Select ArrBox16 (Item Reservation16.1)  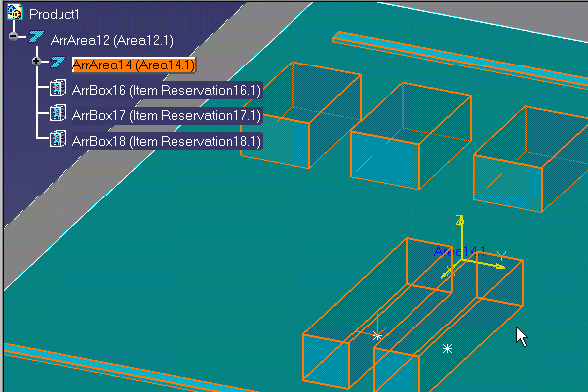167,91
